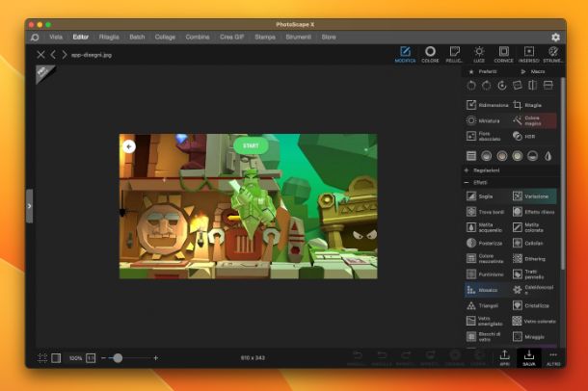Screen dimensions: 588x391
Task: Rotate image clockwise icon
Action: (x=487, y=86)
